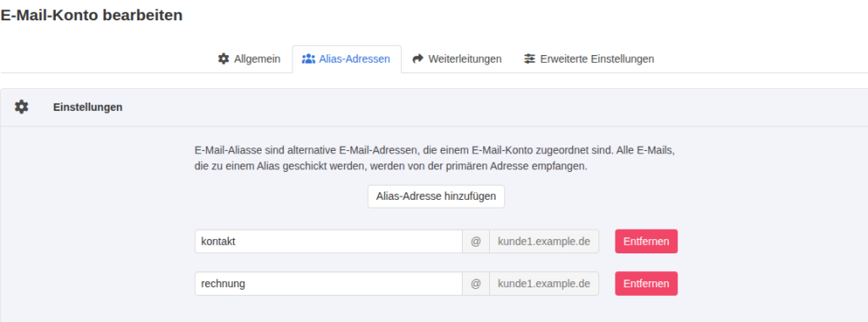Click the E-Mail-Konto bearbeiten title
This screenshot has width=868, height=322.
(x=92, y=15)
